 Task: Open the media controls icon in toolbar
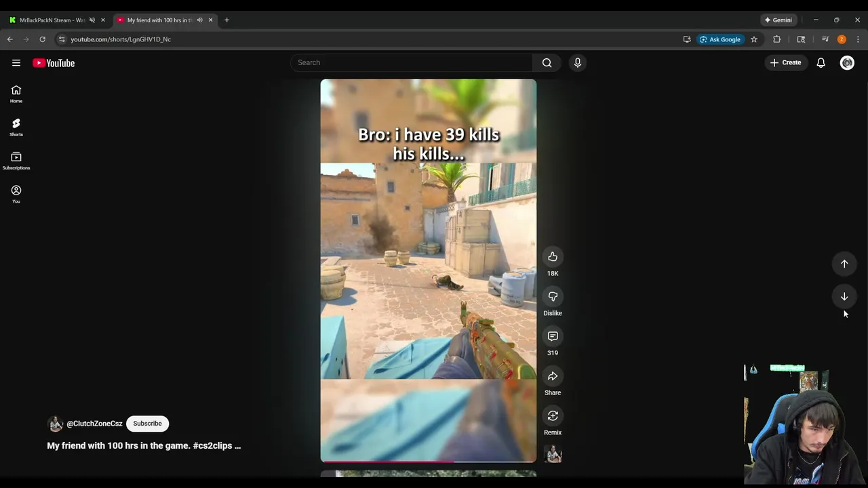(x=825, y=39)
